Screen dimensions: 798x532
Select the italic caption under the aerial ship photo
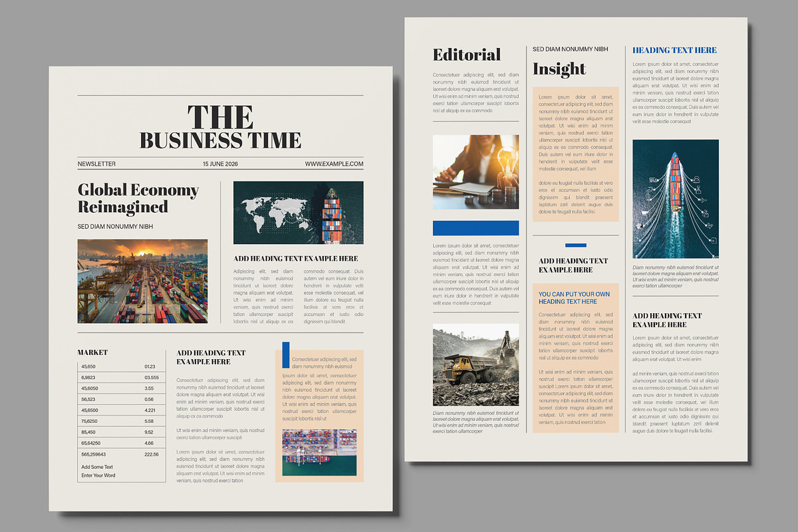coord(676,277)
